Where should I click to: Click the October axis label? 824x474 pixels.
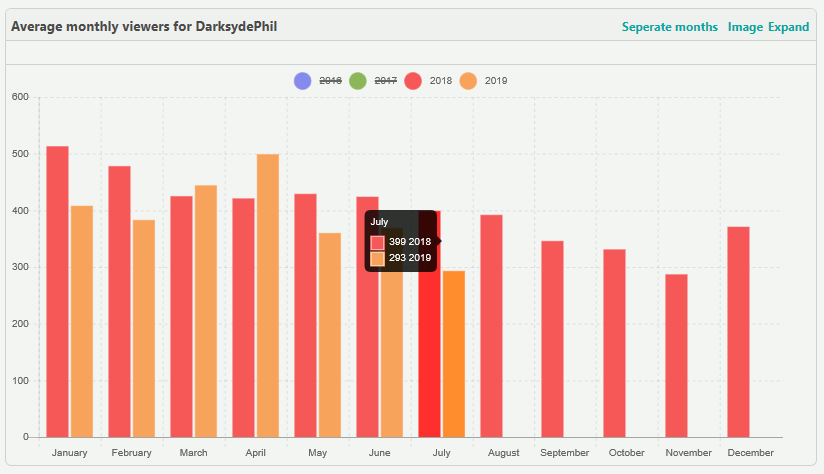pyautogui.click(x=626, y=452)
